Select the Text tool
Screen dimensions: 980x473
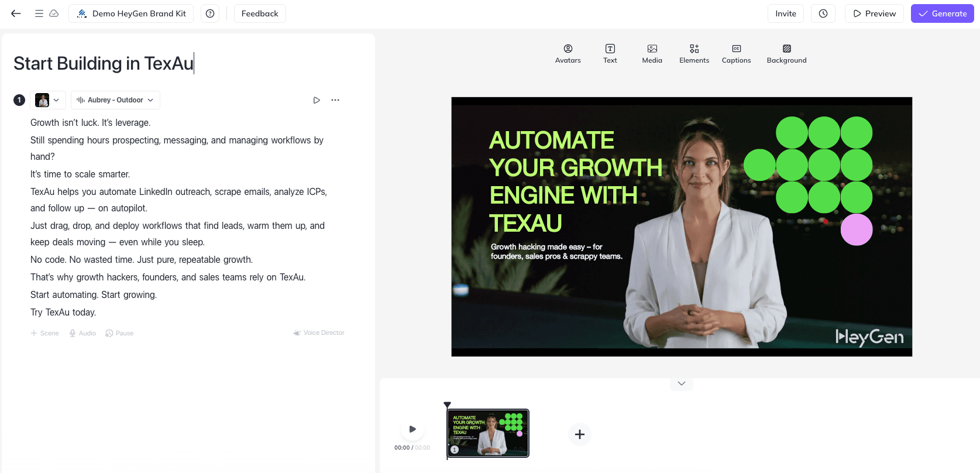pos(610,53)
